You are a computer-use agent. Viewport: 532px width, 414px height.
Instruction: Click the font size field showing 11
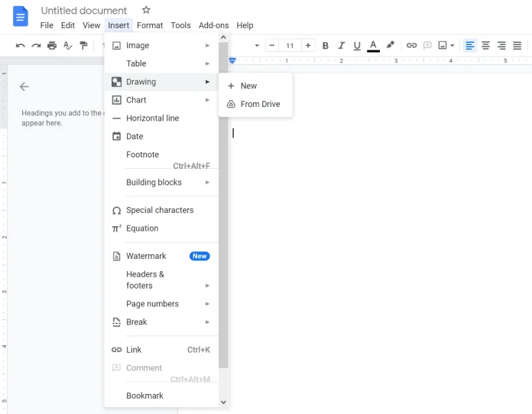pyautogui.click(x=290, y=45)
